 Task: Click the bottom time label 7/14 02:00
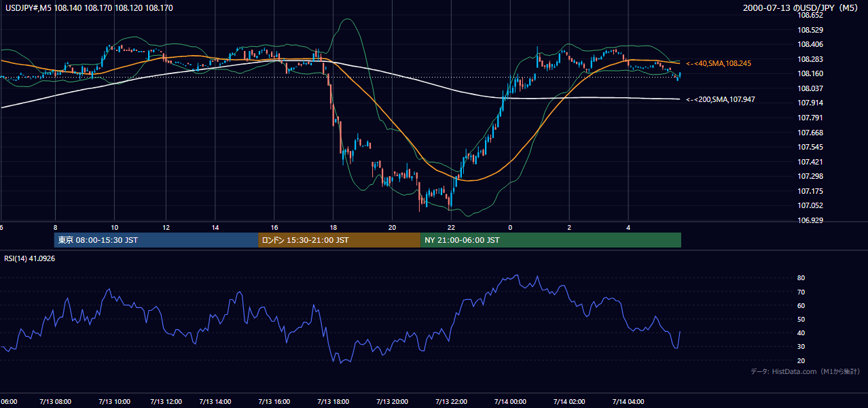(569, 401)
